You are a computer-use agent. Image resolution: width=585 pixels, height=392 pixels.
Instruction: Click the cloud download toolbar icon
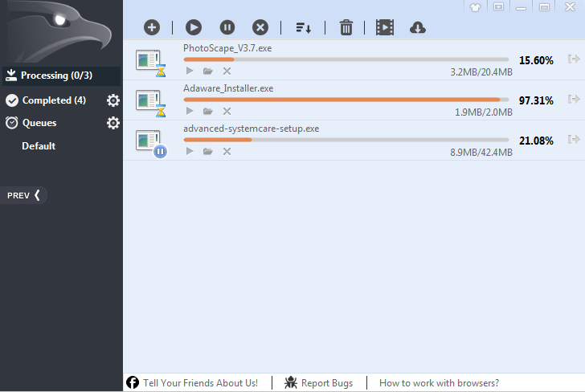[x=418, y=27]
